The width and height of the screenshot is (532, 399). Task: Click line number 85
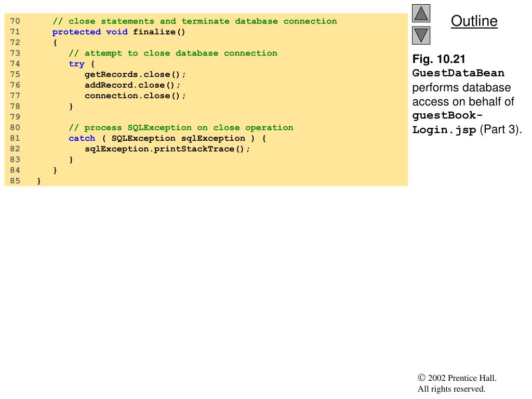[x=15, y=181]
